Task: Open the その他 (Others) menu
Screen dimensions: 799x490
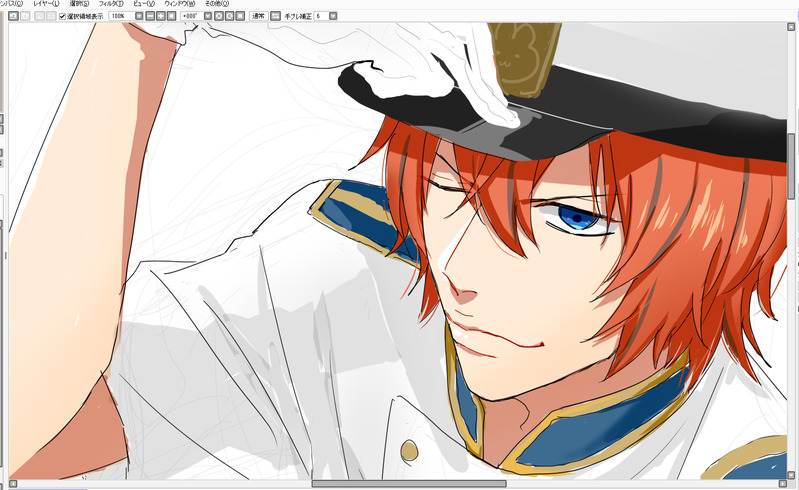Action: pos(217,4)
